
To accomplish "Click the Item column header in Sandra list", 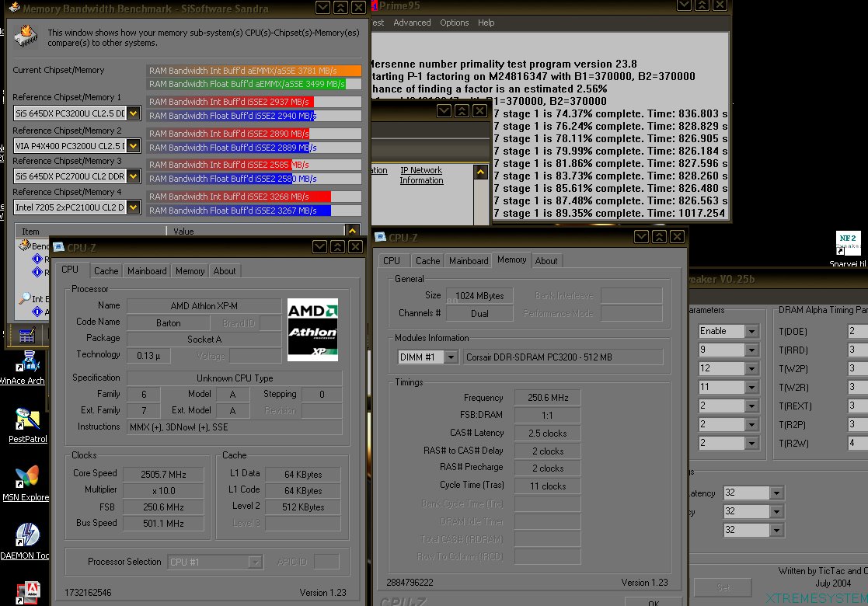I will [90, 232].
